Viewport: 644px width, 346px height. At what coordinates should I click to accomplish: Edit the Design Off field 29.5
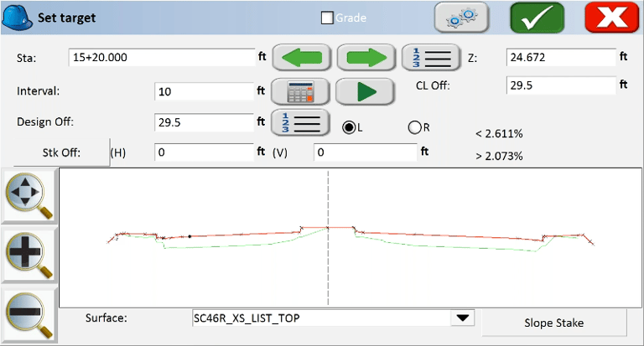(x=204, y=122)
